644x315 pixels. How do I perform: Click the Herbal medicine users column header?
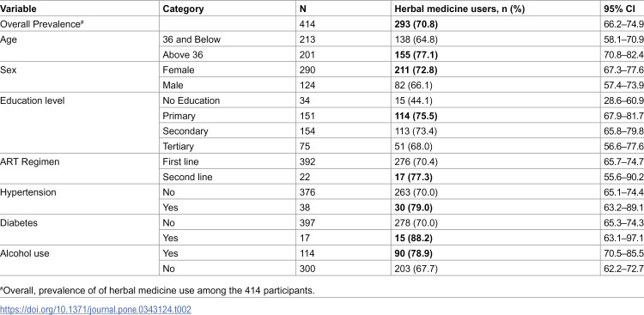click(459, 9)
